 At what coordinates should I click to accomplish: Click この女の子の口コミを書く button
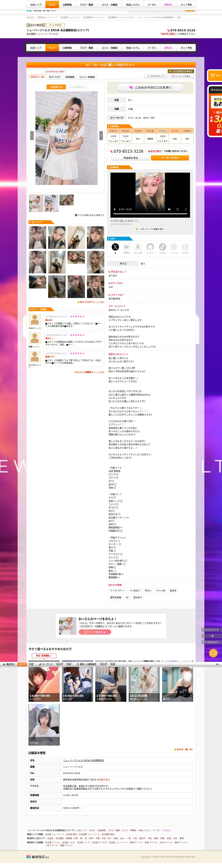[x=150, y=88]
